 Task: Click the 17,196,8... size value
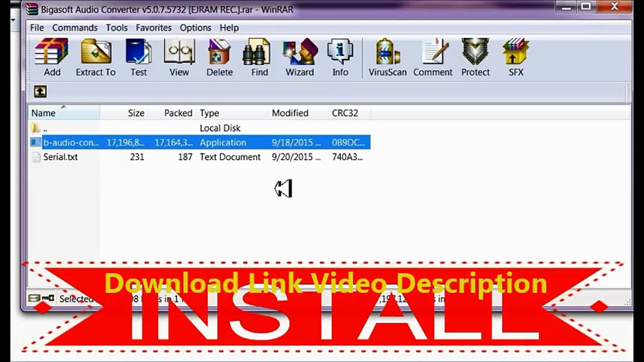click(125, 142)
